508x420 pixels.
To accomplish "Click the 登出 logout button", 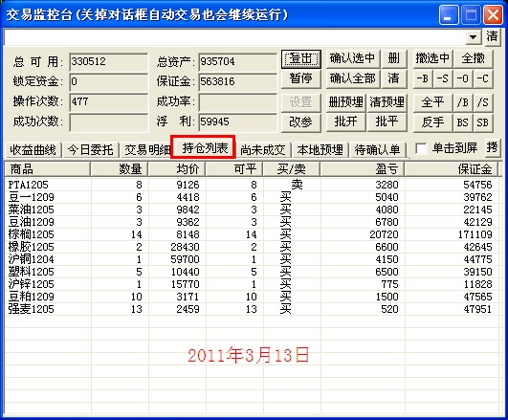I will [x=301, y=59].
